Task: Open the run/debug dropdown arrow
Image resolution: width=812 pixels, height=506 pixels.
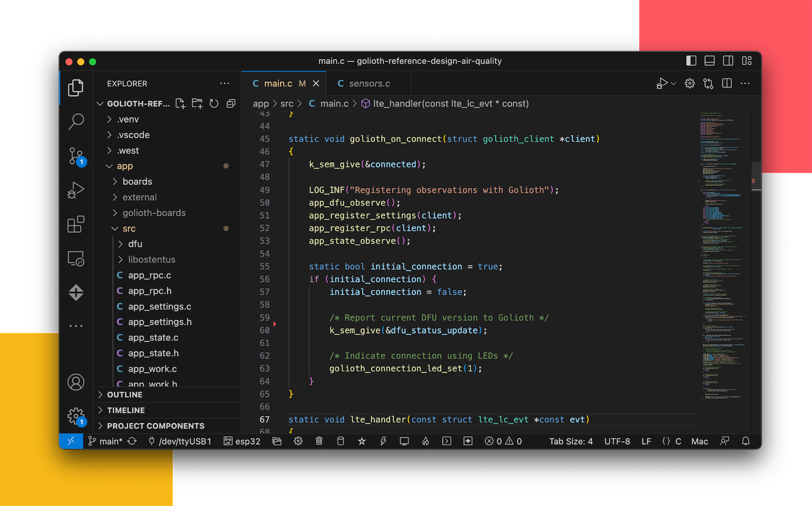Action: coord(674,83)
